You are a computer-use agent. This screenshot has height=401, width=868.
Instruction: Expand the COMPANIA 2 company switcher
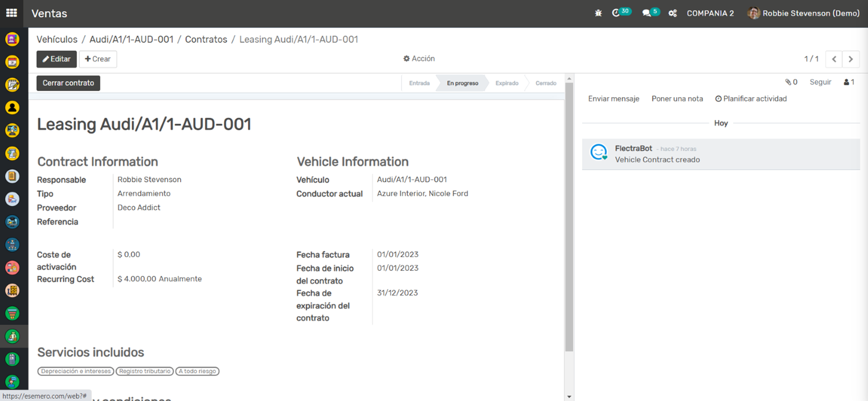[x=710, y=13]
